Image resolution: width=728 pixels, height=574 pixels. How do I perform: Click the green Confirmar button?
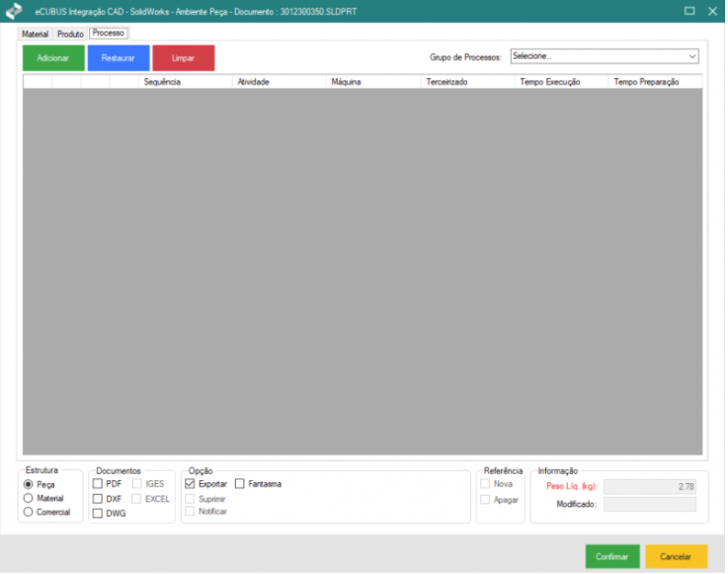coord(611,557)
